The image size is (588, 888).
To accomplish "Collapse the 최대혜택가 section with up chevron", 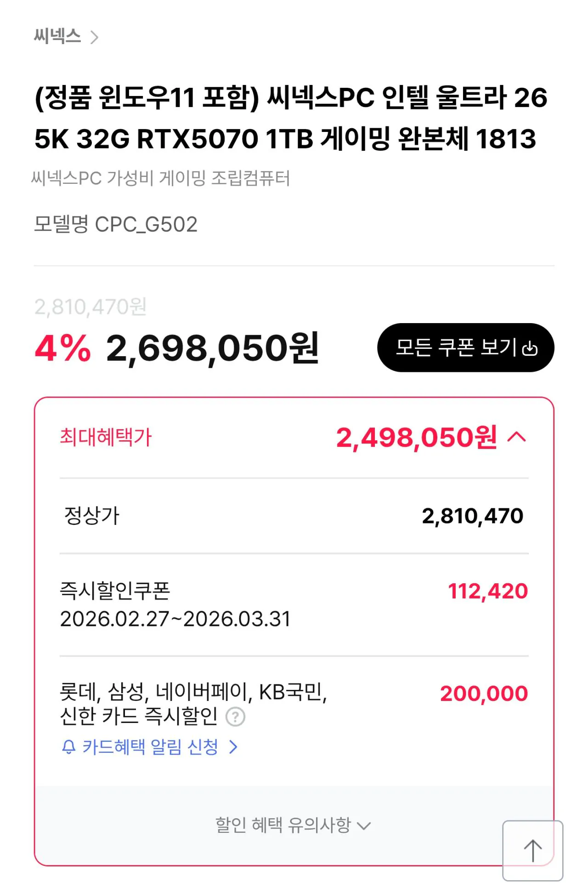I will point(517,437).
